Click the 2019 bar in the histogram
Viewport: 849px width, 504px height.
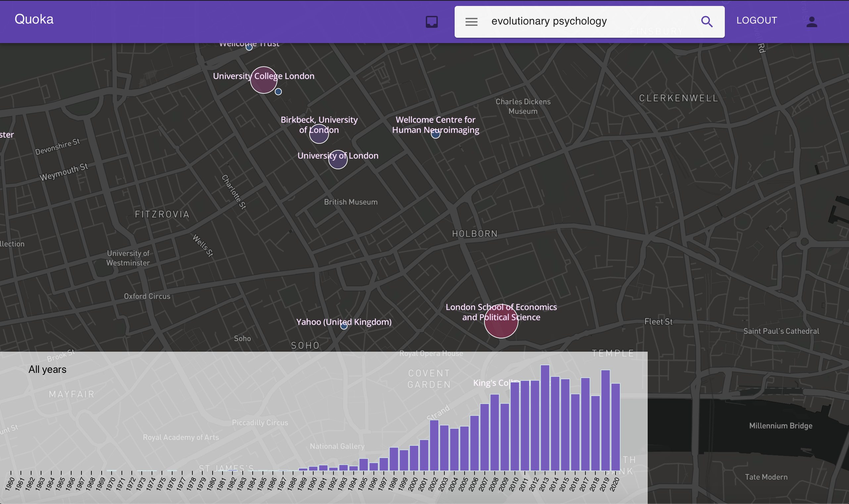pos(605,420)
